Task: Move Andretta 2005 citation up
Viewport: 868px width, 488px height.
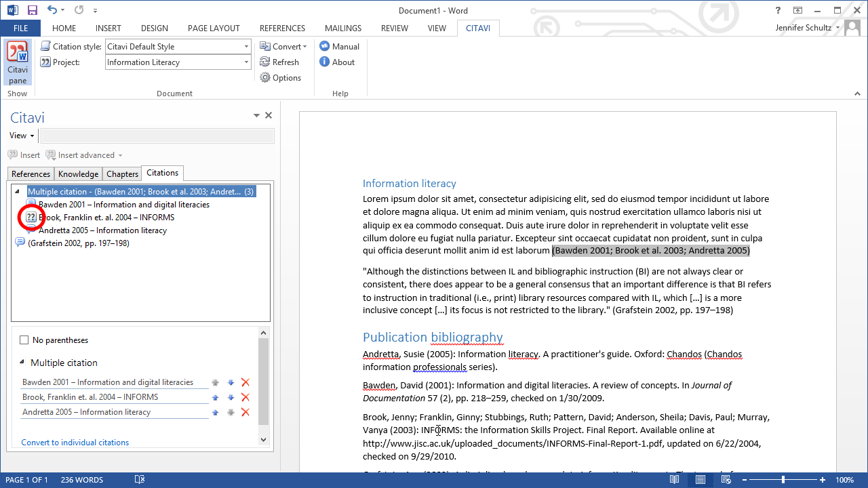Action: pos(216,412)
